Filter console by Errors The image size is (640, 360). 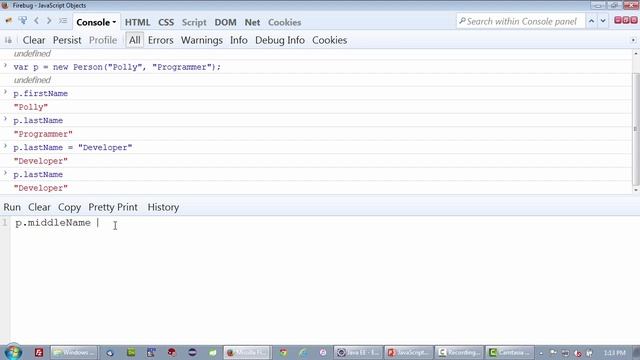pyautogui.click(x=160, y=40)
